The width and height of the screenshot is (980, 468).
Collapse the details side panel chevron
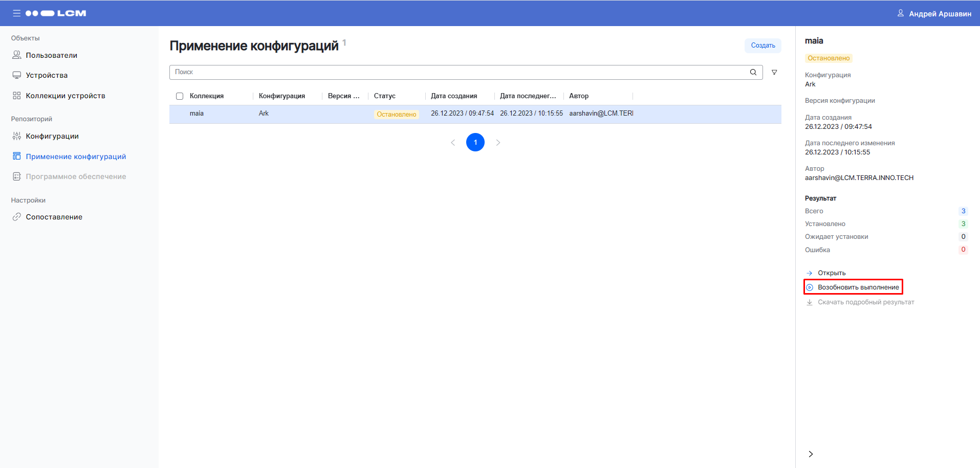point(811,454)
